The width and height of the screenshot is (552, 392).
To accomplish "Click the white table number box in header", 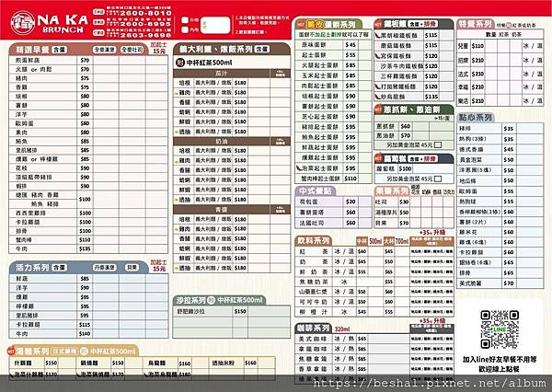I will tap(215, 25).
